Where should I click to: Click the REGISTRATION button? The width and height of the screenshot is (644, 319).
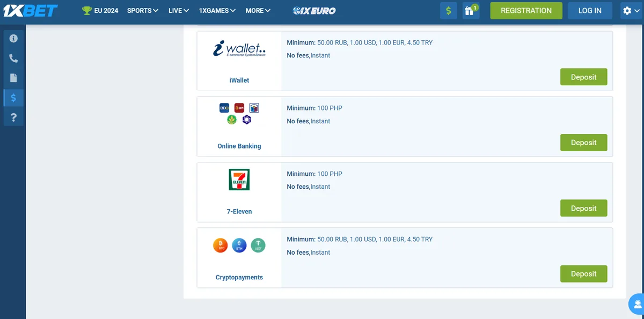tap(526, 11)
